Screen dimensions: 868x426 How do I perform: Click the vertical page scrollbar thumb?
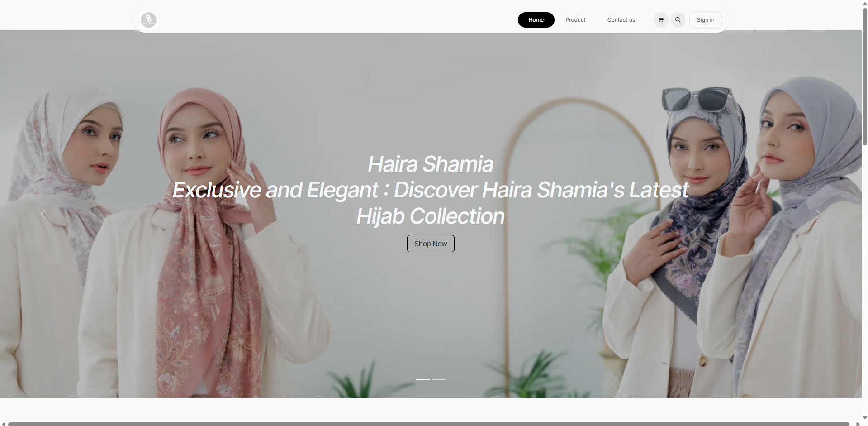[865, 76]
